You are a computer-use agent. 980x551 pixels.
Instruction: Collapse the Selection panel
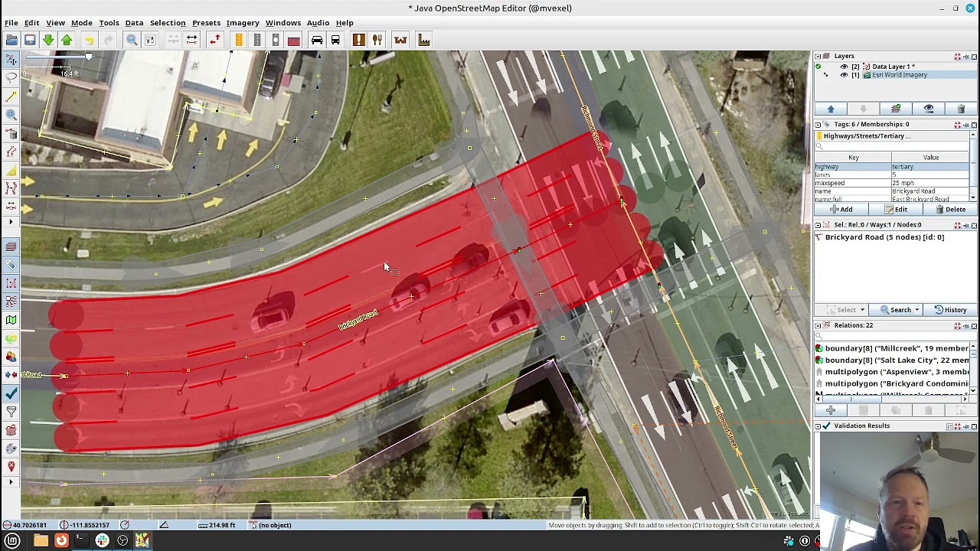[x=818, y=225]
